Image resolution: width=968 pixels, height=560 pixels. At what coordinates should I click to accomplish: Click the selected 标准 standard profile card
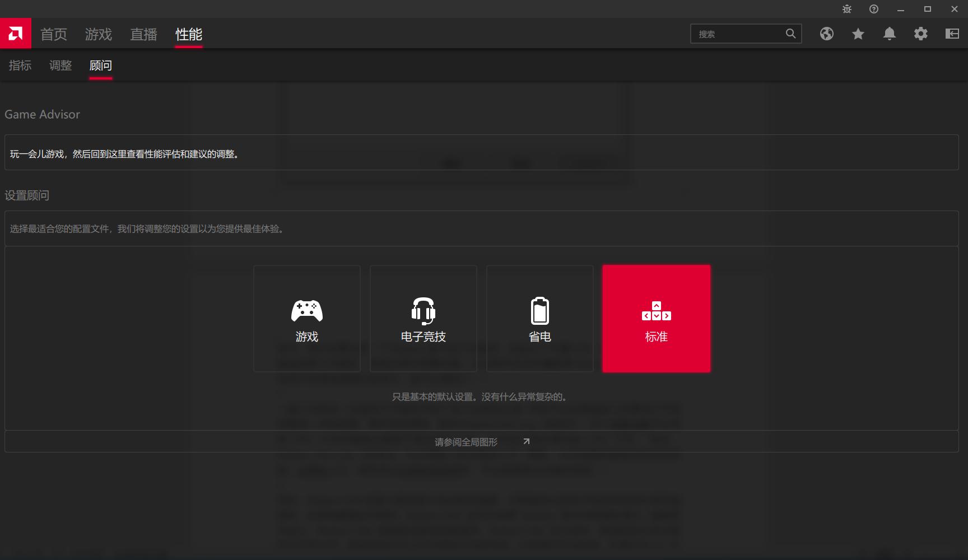pos(655,318)
